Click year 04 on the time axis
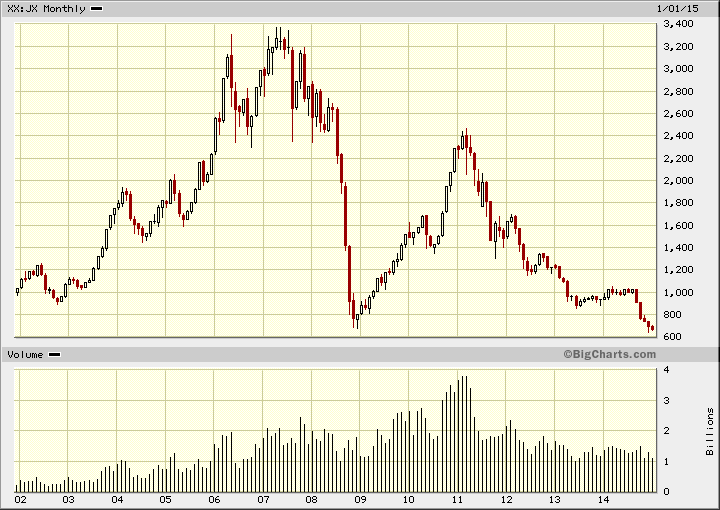Viewport: 720px width, 510px height. tap(117, 499)
